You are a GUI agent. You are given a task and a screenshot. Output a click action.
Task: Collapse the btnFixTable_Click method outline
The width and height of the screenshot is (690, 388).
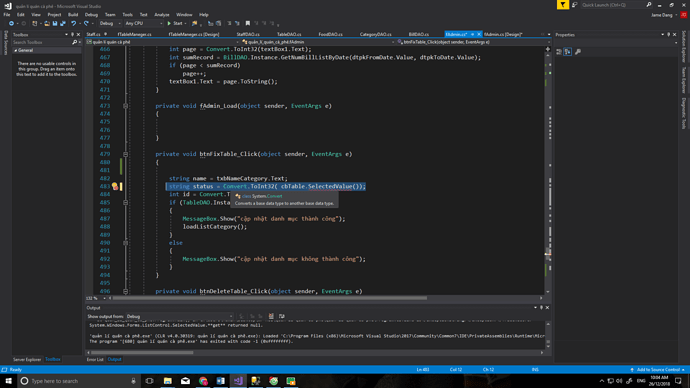[125, 154]
